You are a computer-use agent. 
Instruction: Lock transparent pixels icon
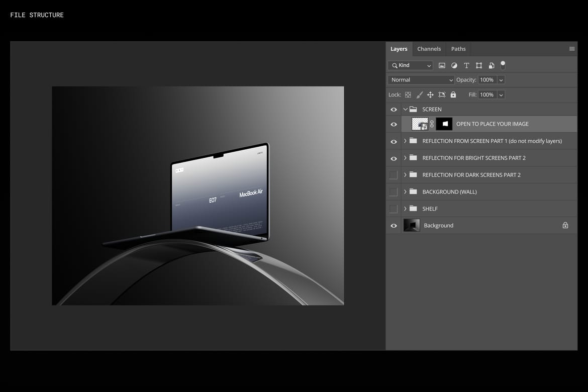pos(408,95)
